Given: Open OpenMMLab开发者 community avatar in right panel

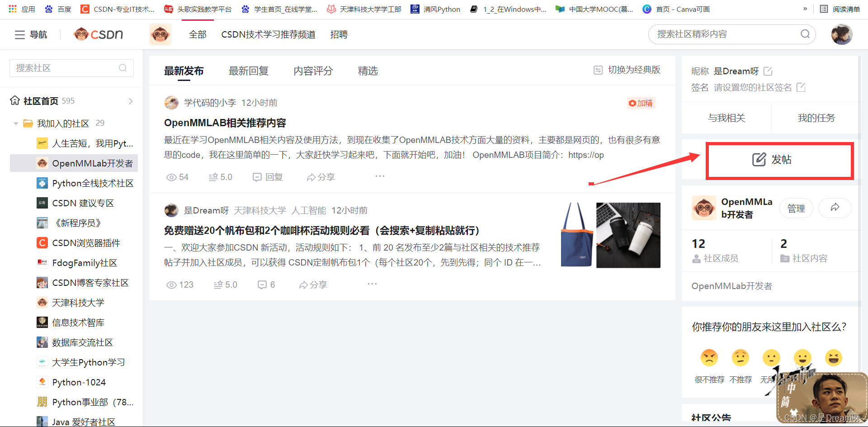Looking at the screenshot, I should pyautogui.click(x=704, y=208).
